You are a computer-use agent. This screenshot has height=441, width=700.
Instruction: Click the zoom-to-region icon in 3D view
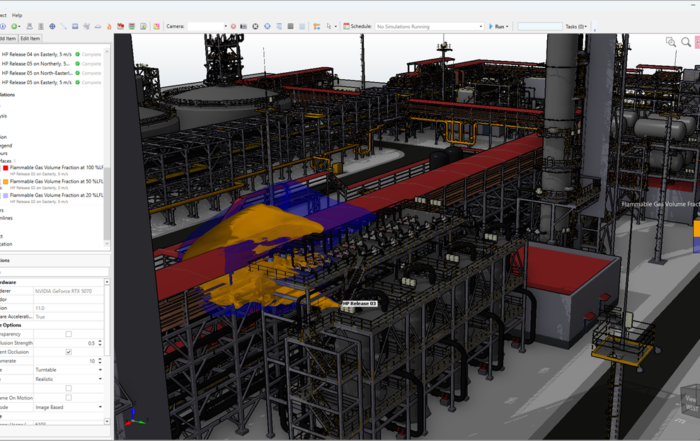[x=671, y=42]
